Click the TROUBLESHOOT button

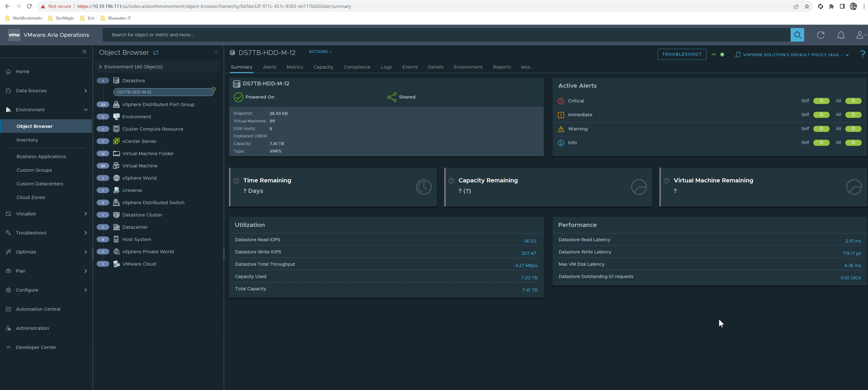(x=682, y=54)
